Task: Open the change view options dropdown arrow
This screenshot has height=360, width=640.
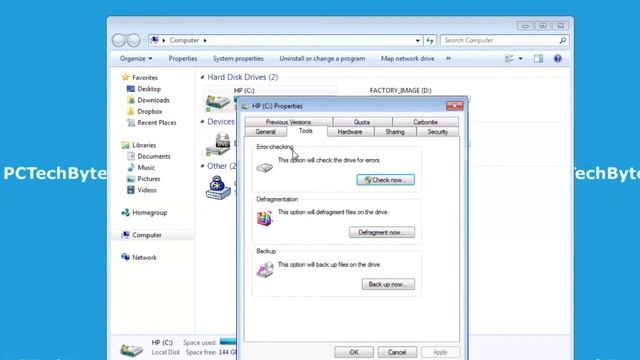Action: [520, 59]
